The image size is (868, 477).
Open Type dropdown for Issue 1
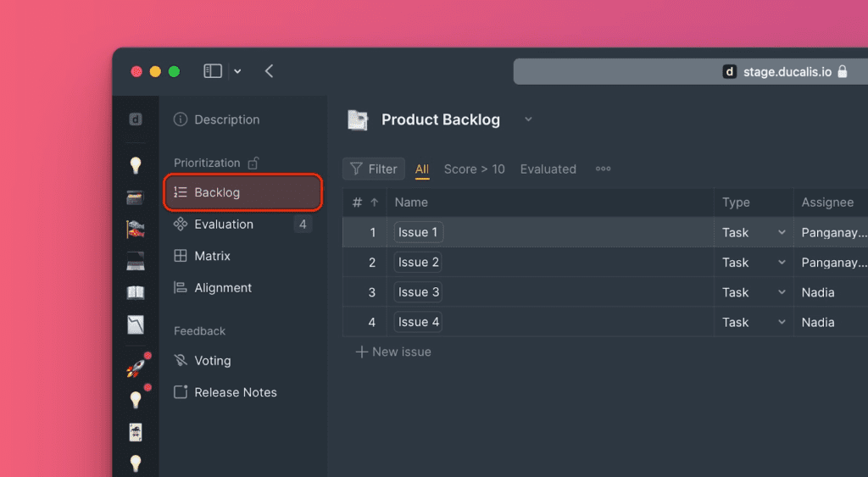coord(781,232)
